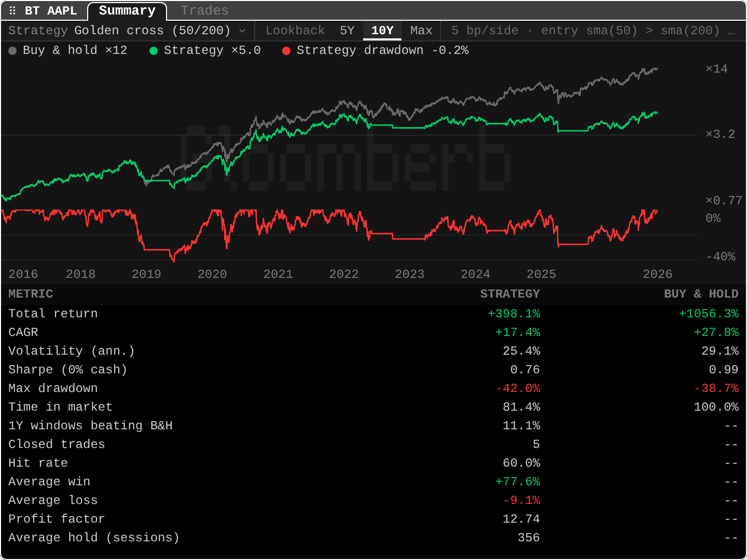747x560 pixels.
Task: Click the Sharpe strategy value 0.76
Action: tap(525, 370)
